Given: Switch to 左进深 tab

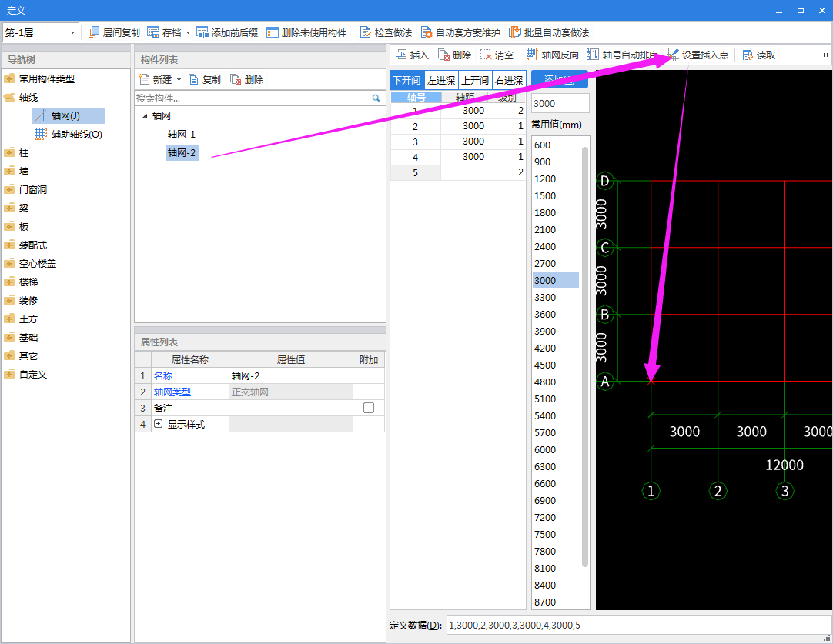Looking at the screenshot, I should 441,80.
